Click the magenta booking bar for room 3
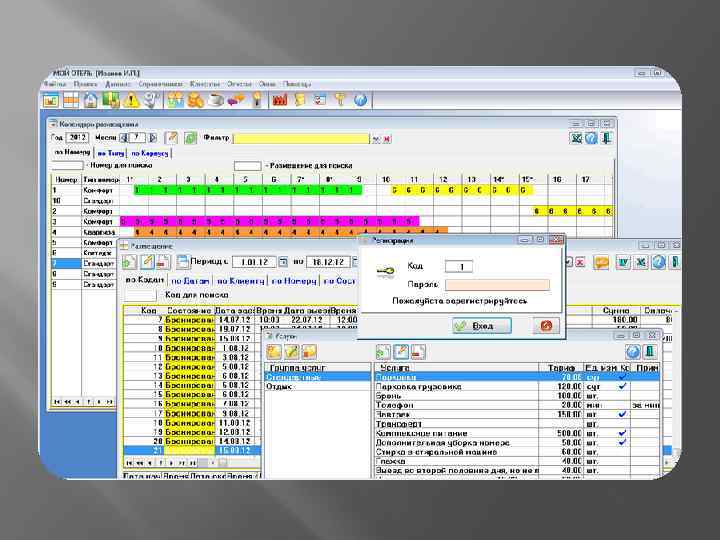 270,221
